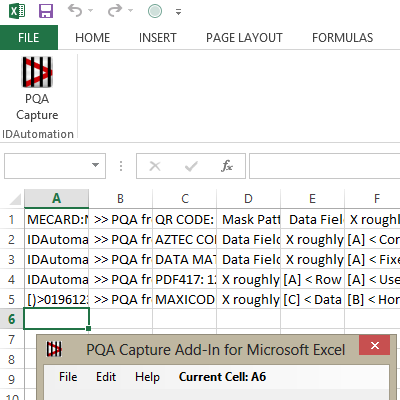
Task: Select cell E4 reading [A] < Row
Action: pos(312,279)
